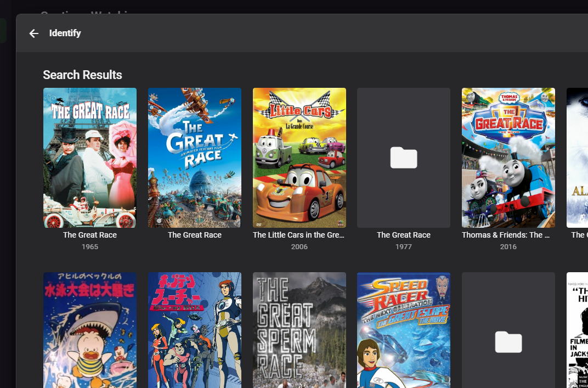Click the year 2016 label

click(x=508, y=246)
